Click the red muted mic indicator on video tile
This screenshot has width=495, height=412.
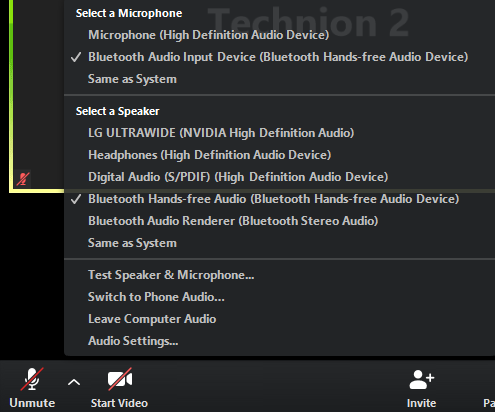pos(23,179)
